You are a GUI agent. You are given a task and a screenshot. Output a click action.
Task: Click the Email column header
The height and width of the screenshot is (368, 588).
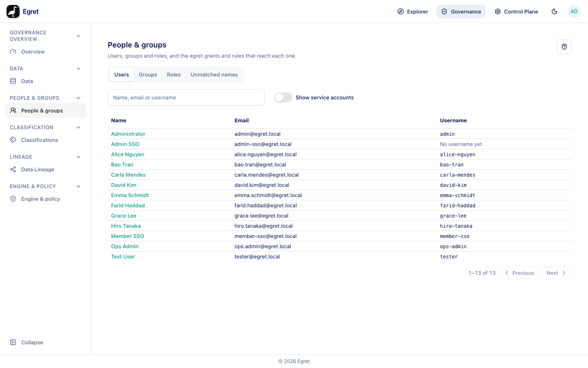pos(242,121)
